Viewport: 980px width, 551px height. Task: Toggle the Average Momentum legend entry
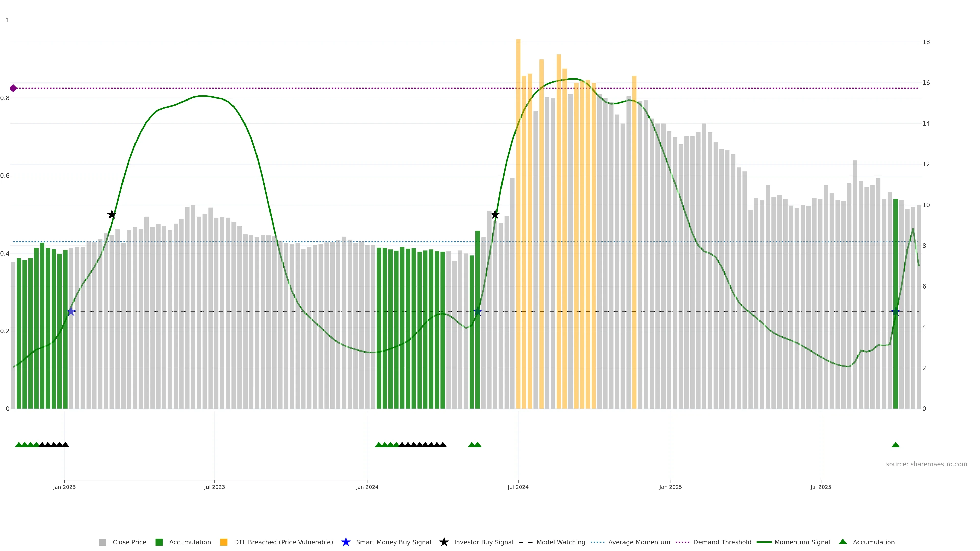click(x=639, y=542)
